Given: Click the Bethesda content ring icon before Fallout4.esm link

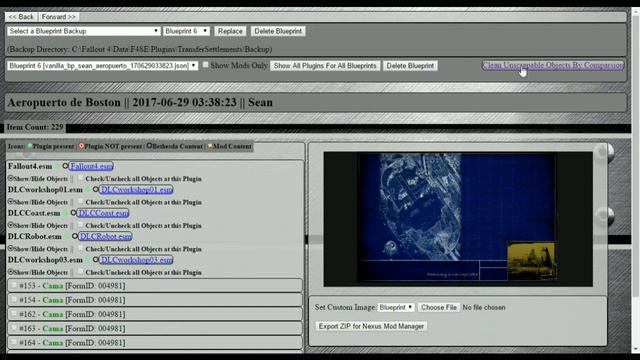Looking at the screenshot, I should pos(65,166).
